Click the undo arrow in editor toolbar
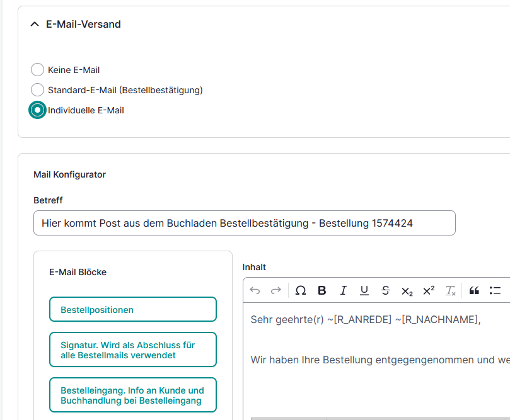The image size is (510, 420). 255,290
